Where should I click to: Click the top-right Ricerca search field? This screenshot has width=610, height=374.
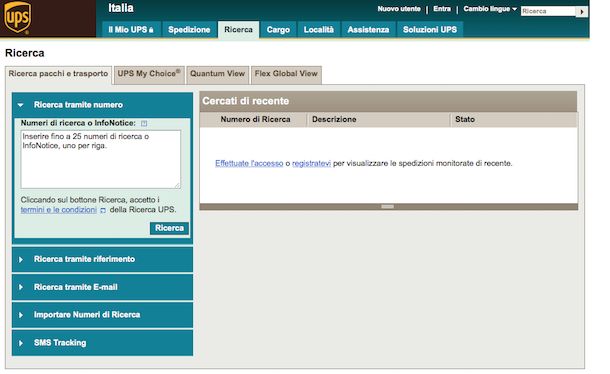coord(548,11)
